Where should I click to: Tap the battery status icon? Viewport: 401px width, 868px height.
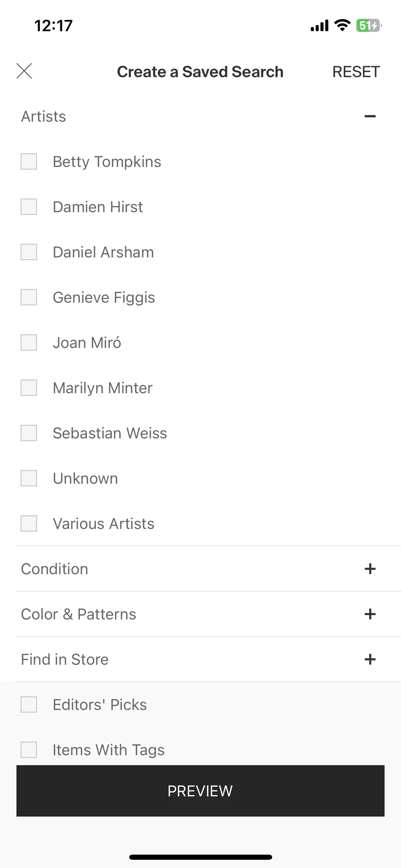coord(369,25)
